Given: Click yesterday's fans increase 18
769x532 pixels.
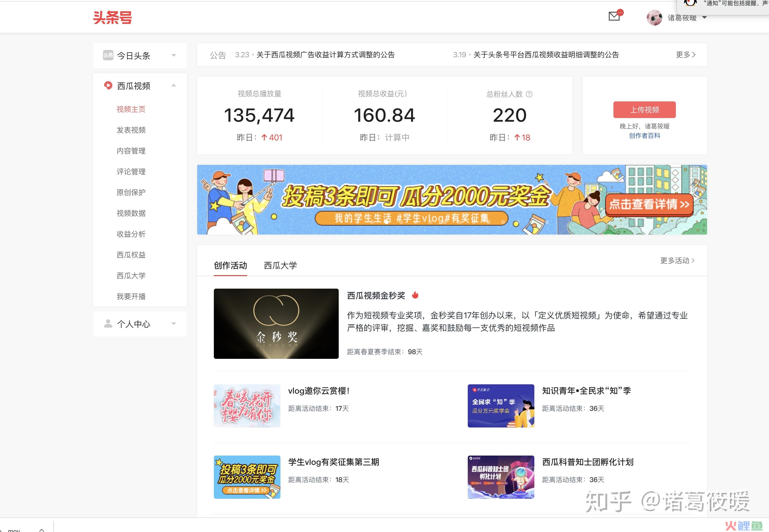Looking at the screenshot, I should [522, 138].
